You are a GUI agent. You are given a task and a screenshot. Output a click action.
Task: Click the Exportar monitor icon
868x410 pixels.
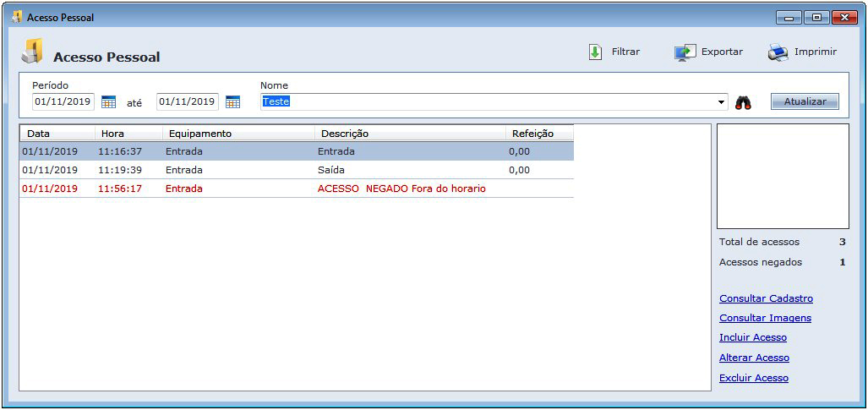(x=684, y=52)
